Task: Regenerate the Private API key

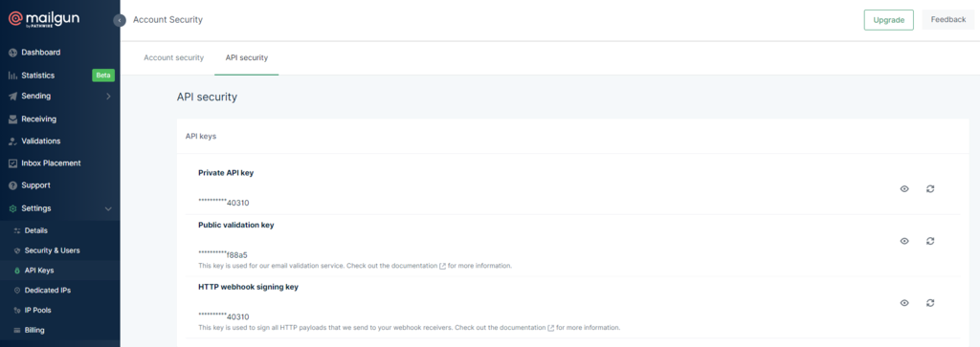Action: (x=930, y=188)
